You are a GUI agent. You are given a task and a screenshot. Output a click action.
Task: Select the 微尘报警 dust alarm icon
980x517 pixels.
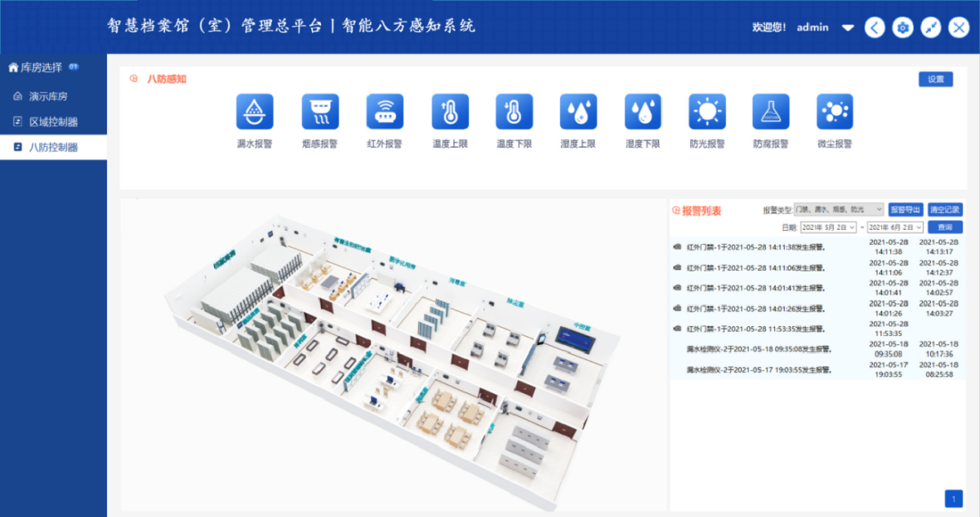pyautogui.click(x=835, y=111)
